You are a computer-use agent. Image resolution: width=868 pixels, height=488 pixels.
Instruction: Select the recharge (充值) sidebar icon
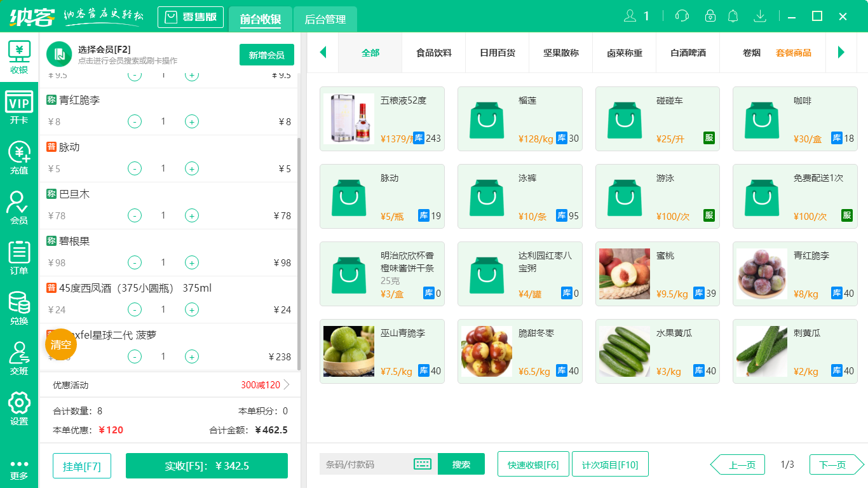coord(19,158)
